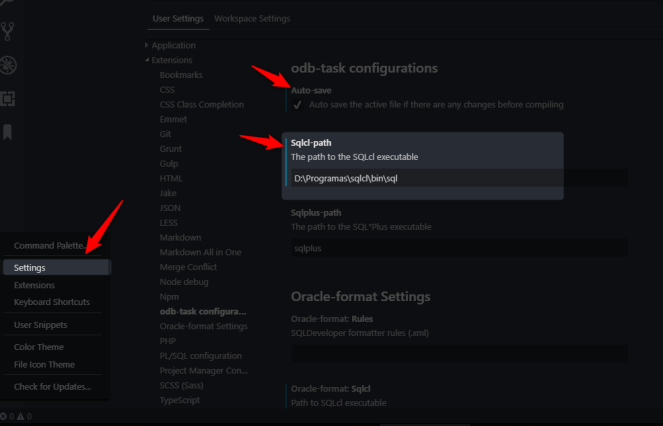Focus the Sqlplus-path text box
Viewport: 663px width, 426px height.
pos(458,247)
